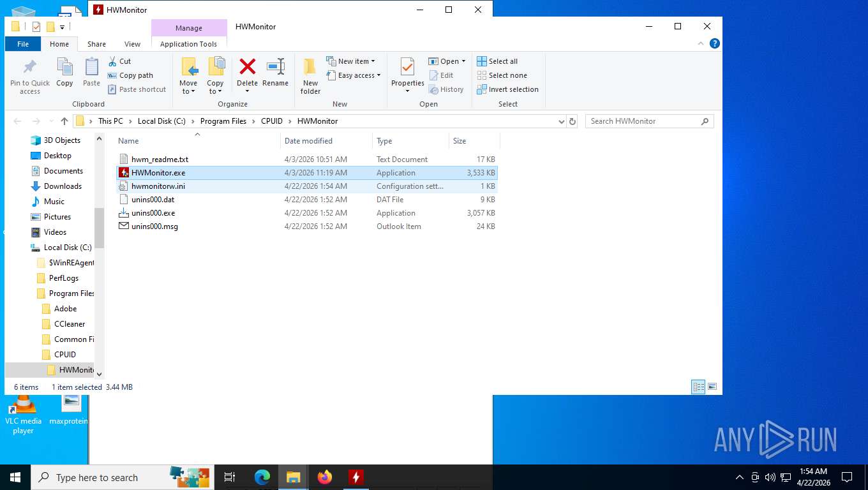Click the Edit ribbon button
The width and height of the screenshot is (868, 490).
[440, 75]
